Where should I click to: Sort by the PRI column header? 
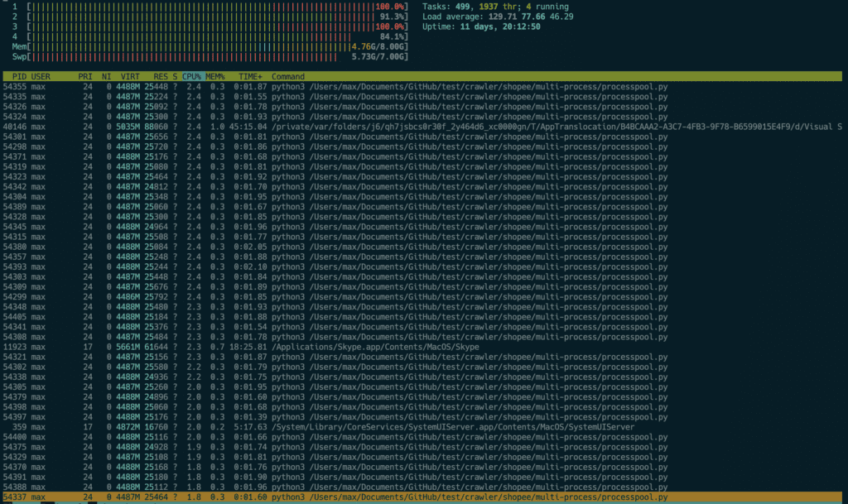85,77
